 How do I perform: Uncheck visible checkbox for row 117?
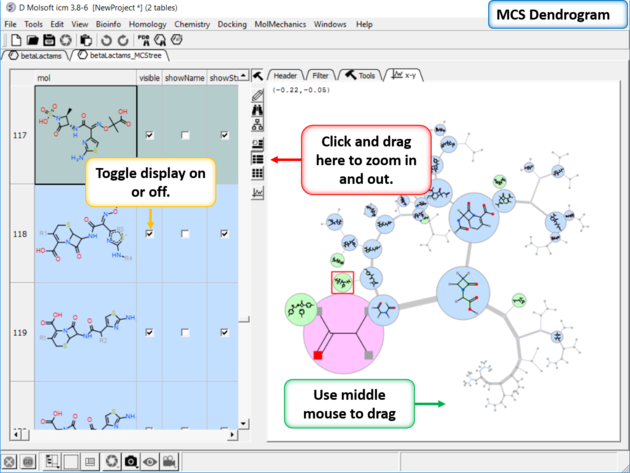coord(149,135)
